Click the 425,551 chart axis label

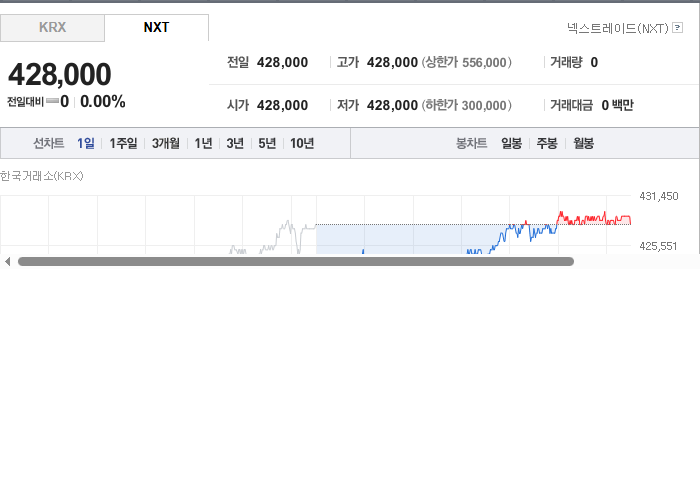658,246
